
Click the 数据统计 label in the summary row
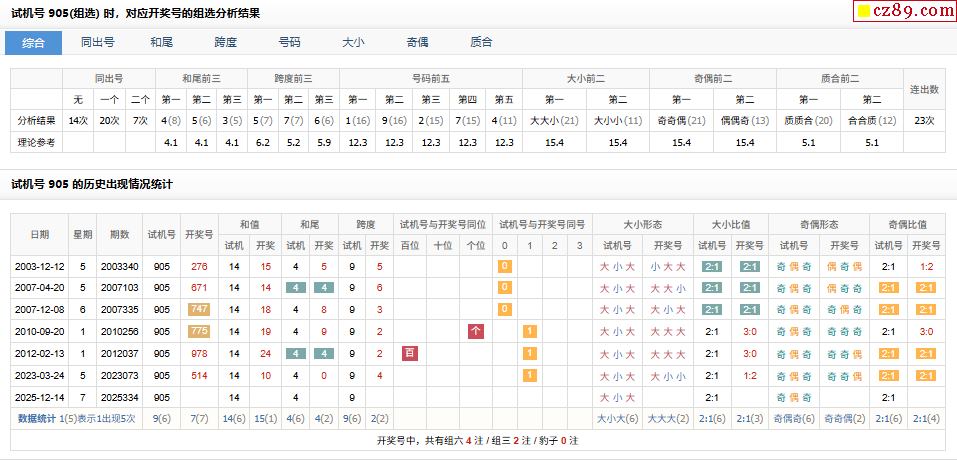click(37, 418)
